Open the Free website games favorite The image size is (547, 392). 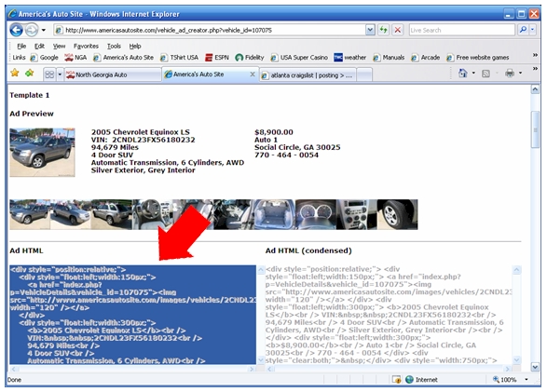478,58
